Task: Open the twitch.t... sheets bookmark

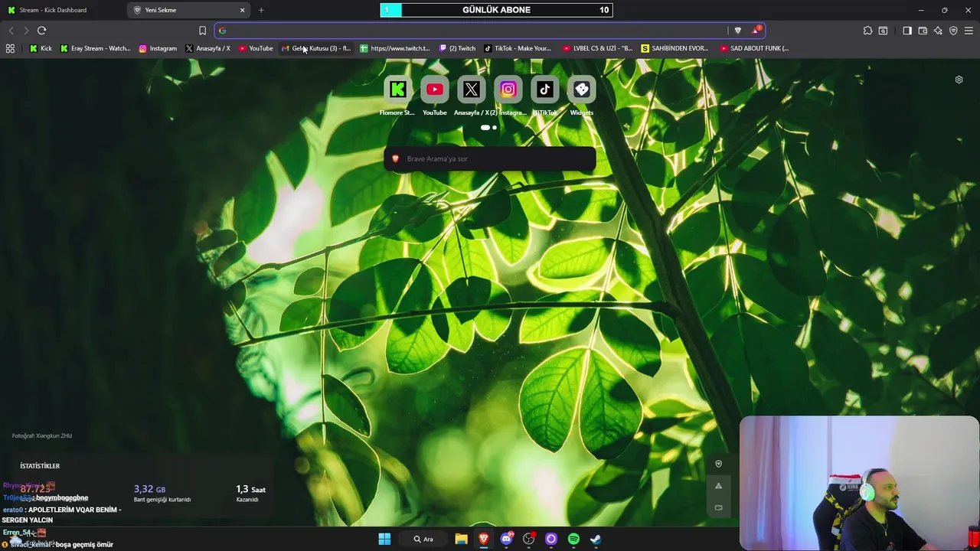Action: coord(395,48)
